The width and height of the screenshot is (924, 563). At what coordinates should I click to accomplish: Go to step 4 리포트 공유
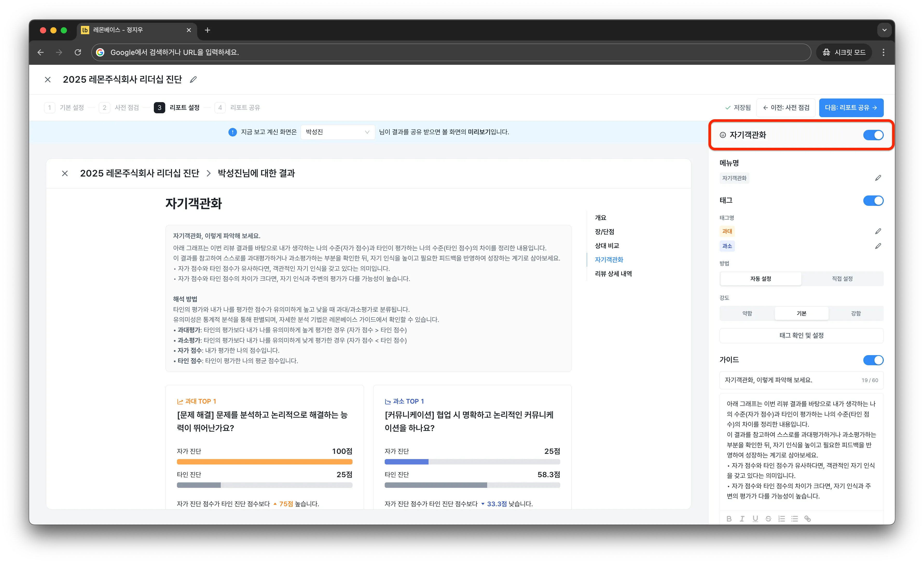coord(237,108)
